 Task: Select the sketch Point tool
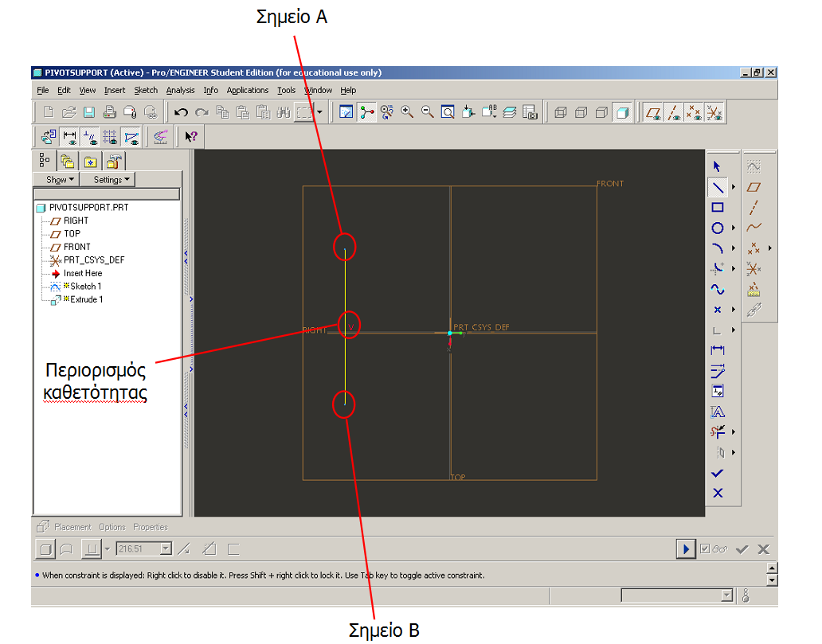click(x=718, y=310)
